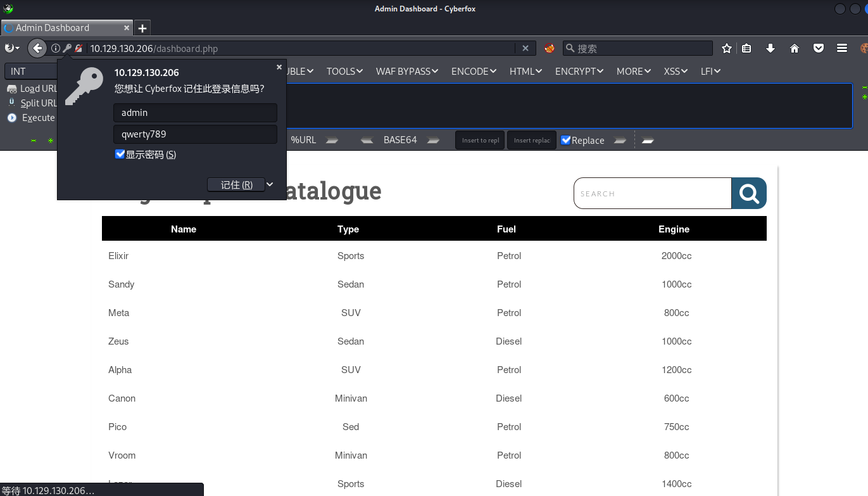Toggle the Replace checkbox in HackBar

point(566,140)
